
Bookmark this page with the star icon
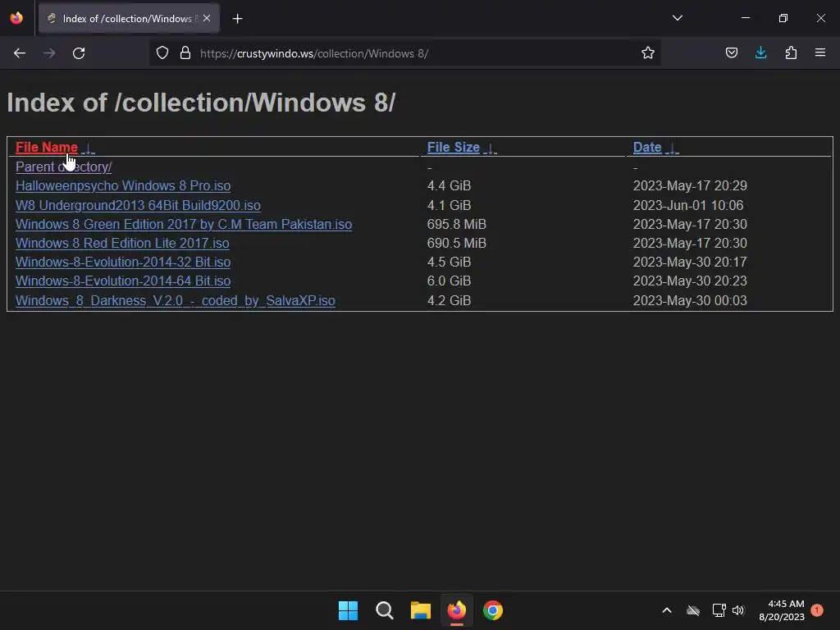pyautogui.click(x=648, y=53)
